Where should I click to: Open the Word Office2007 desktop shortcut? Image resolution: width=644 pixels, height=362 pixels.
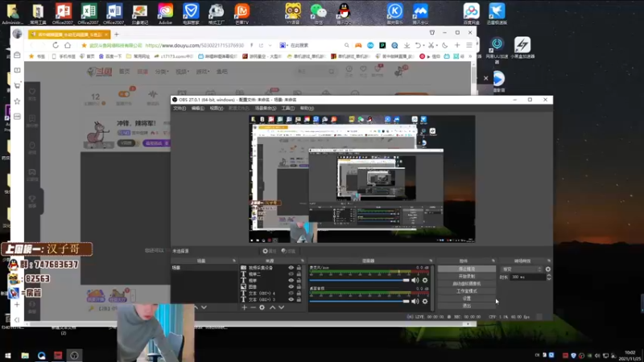coord(114,13)
